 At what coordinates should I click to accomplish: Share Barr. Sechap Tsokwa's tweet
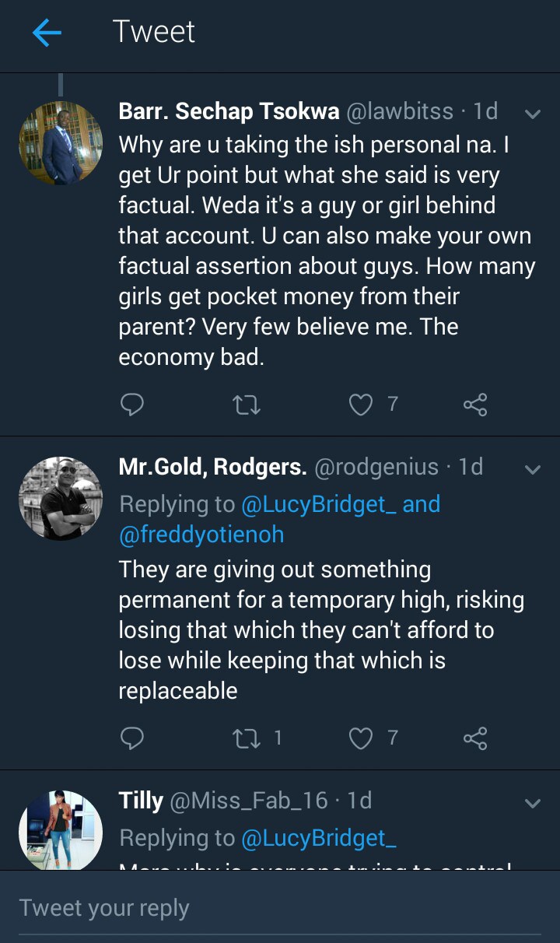coord(474,404)
